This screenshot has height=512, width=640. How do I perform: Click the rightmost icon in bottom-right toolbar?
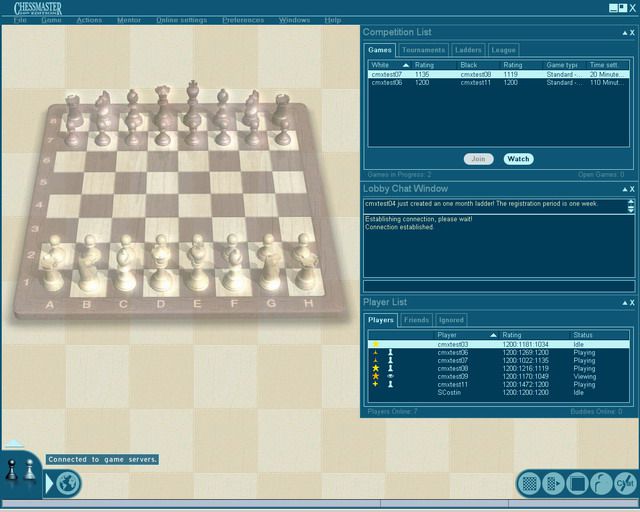point(624,484)
